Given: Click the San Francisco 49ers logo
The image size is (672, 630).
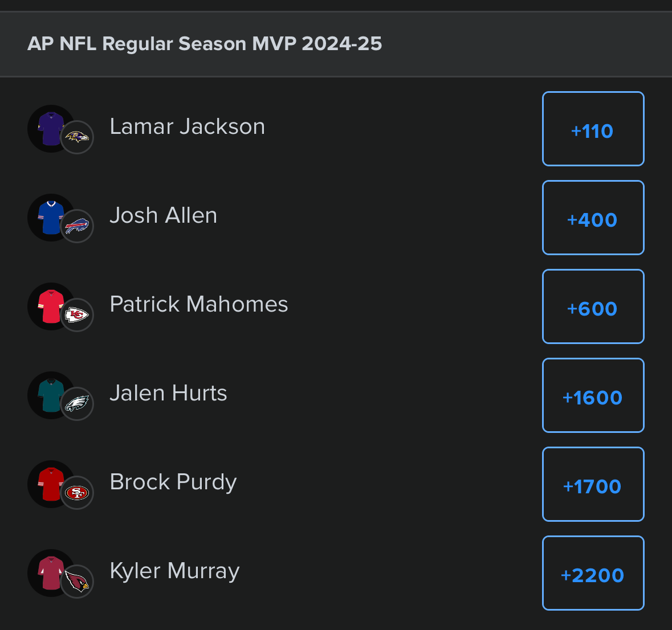Looking at the screenshot, I should point(77,493).
